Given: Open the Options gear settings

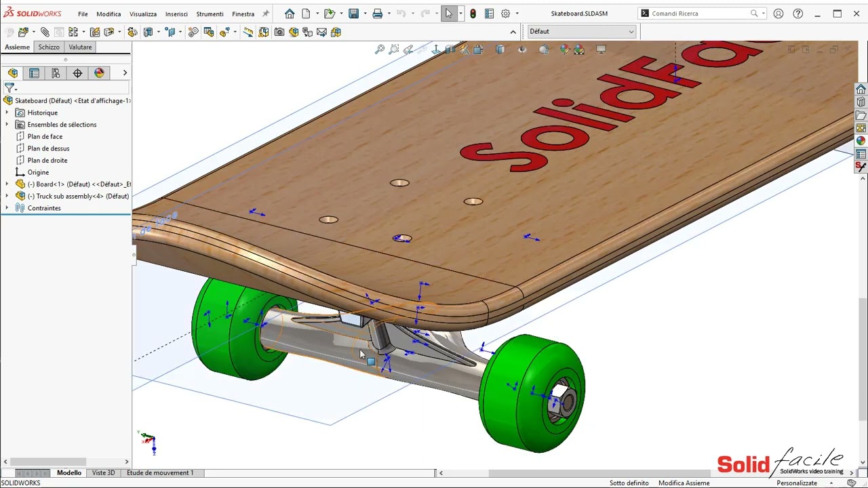Looking at the screenshot, I should [505, 14].
